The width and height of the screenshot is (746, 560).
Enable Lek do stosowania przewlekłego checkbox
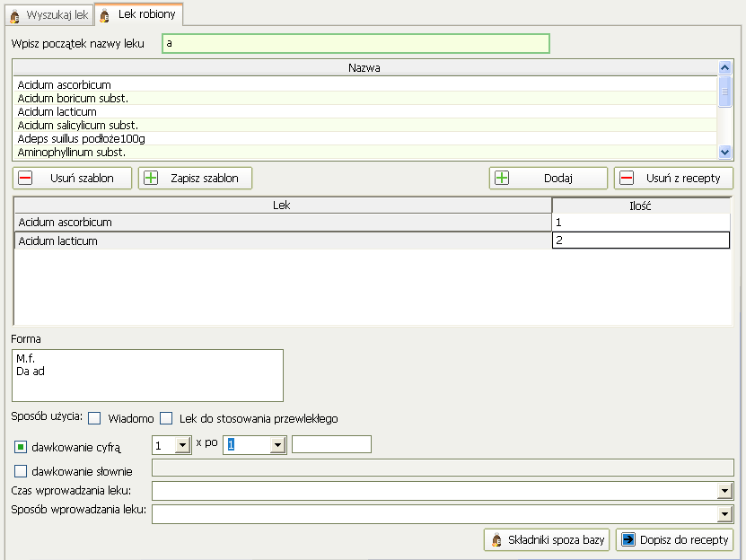click(x=166, y=418)
